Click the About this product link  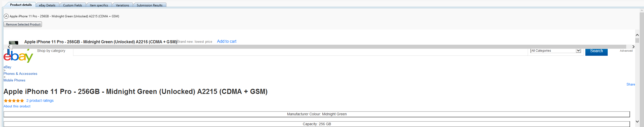[x=17, y=106]
